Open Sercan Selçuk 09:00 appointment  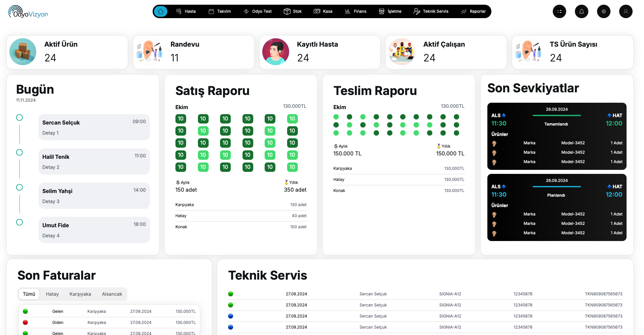(x=94, y=127)
